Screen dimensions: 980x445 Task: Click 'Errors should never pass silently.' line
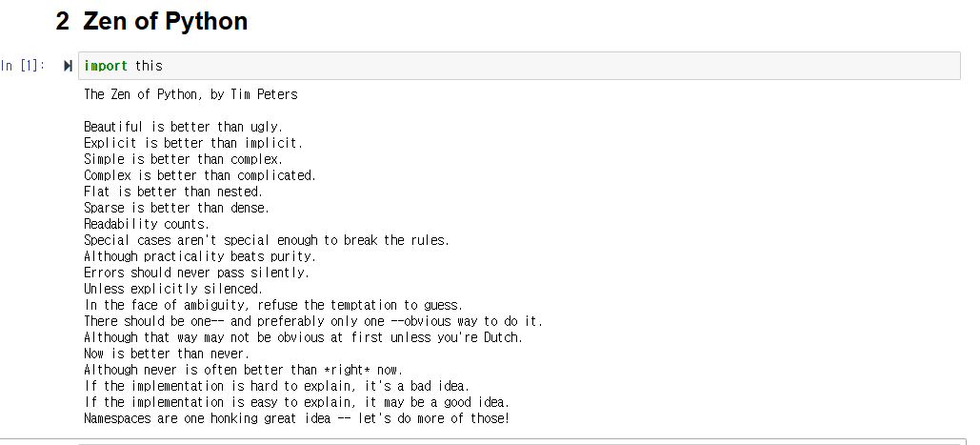tap(196, 273)
